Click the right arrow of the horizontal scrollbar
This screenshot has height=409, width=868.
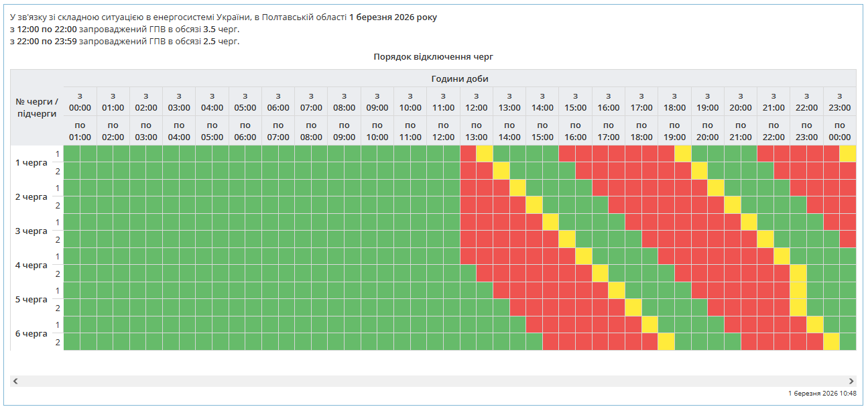click(851, 381)
